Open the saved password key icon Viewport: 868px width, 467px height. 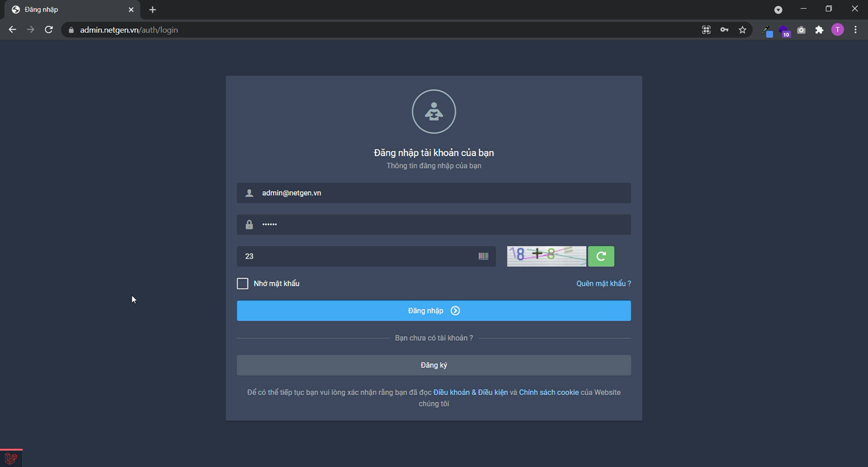coord(724,30)
